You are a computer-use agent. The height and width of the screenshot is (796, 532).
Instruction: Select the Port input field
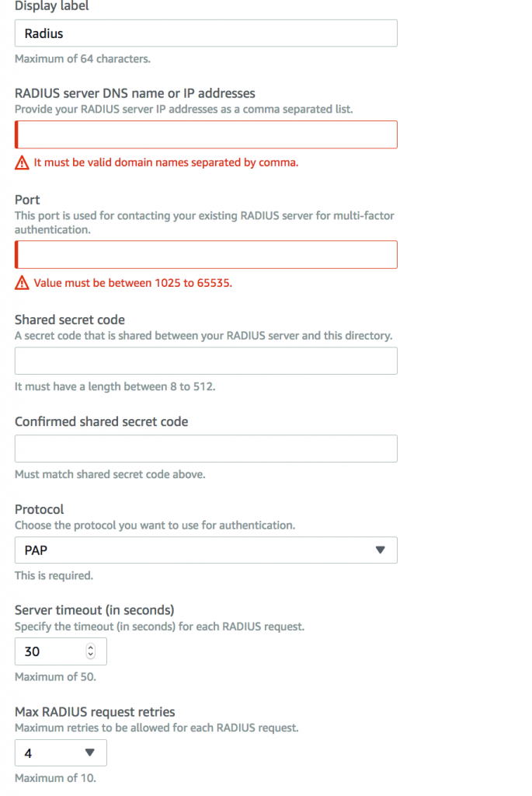pos(206,254)
